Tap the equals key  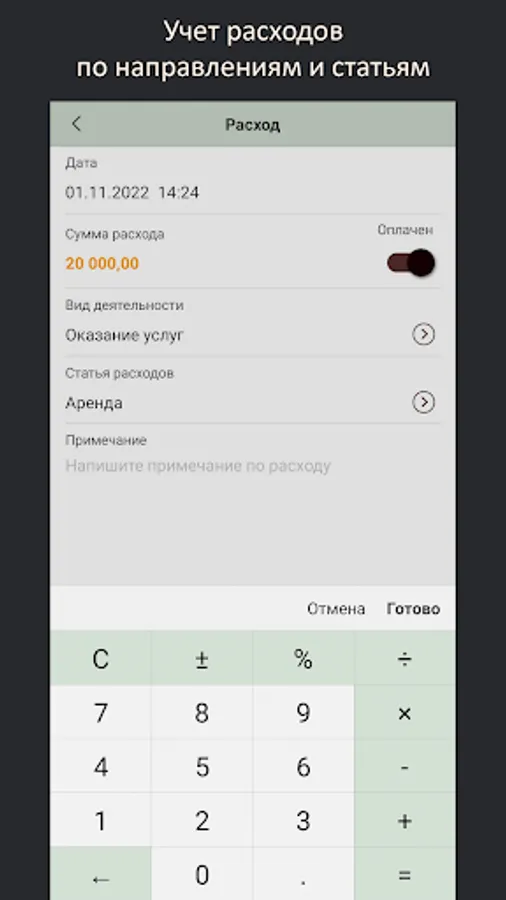[x=404, y=875]
